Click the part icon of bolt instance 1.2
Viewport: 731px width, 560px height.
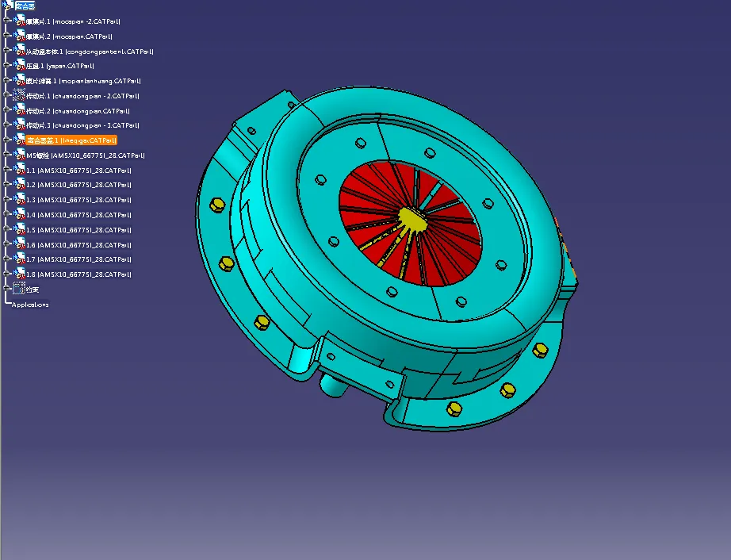point(19,185)
